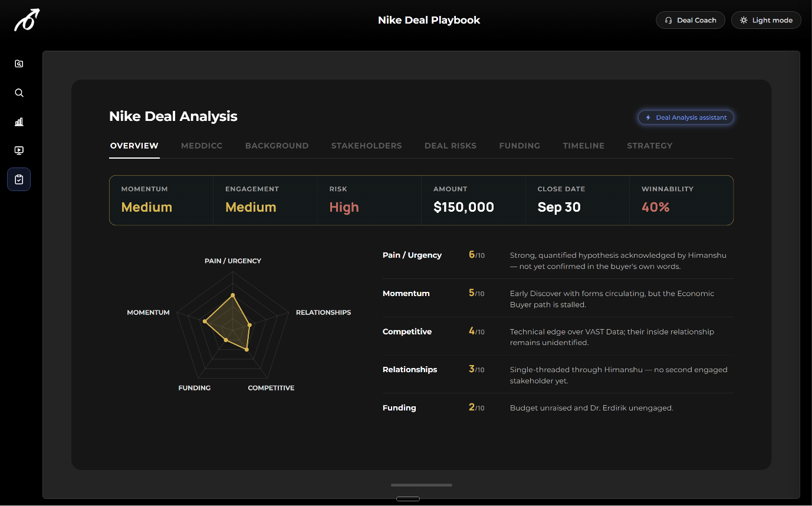Select the Momentum 5/10 score row
This screenshot has width=812, height=506.
(x=558, y=299)
